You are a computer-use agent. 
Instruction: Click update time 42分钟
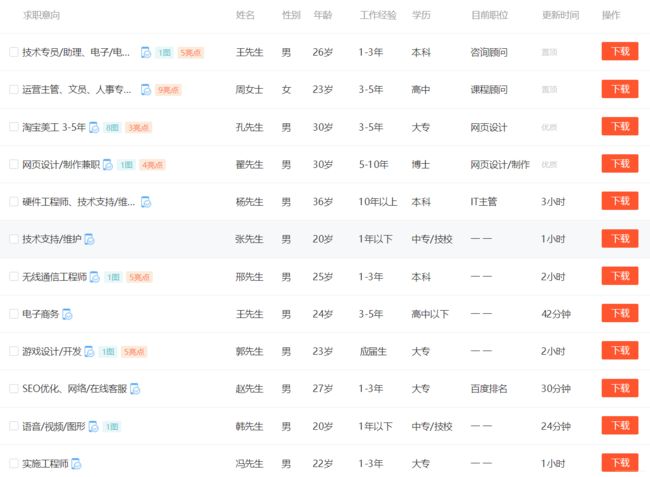556,314
